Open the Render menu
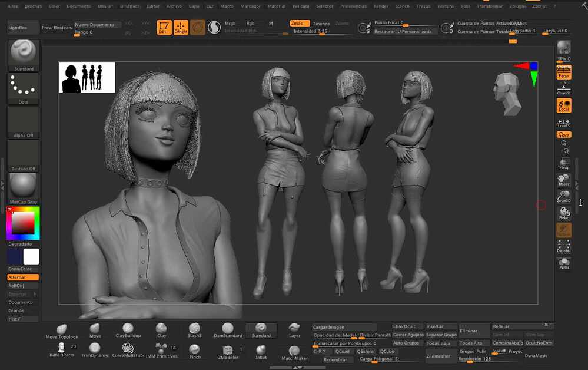588x370 pixels. tap(381, 6)
